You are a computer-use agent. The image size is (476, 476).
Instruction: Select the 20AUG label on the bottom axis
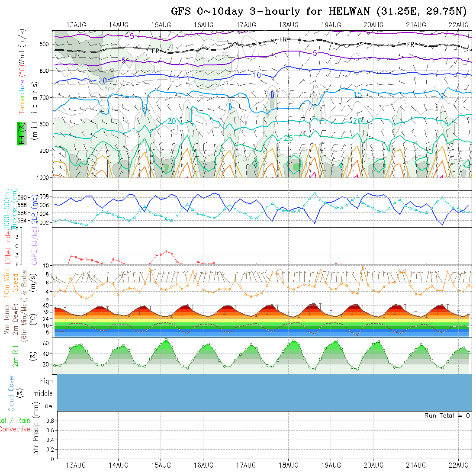point(374,465)
